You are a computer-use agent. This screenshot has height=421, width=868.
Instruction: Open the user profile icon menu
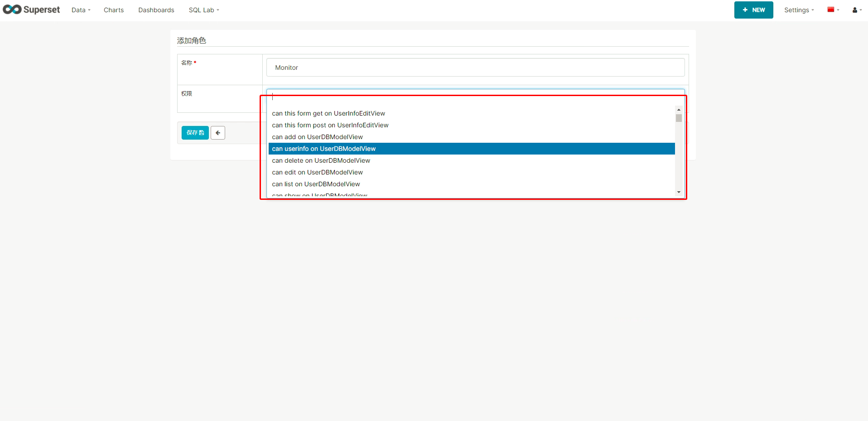coord(857,10)
